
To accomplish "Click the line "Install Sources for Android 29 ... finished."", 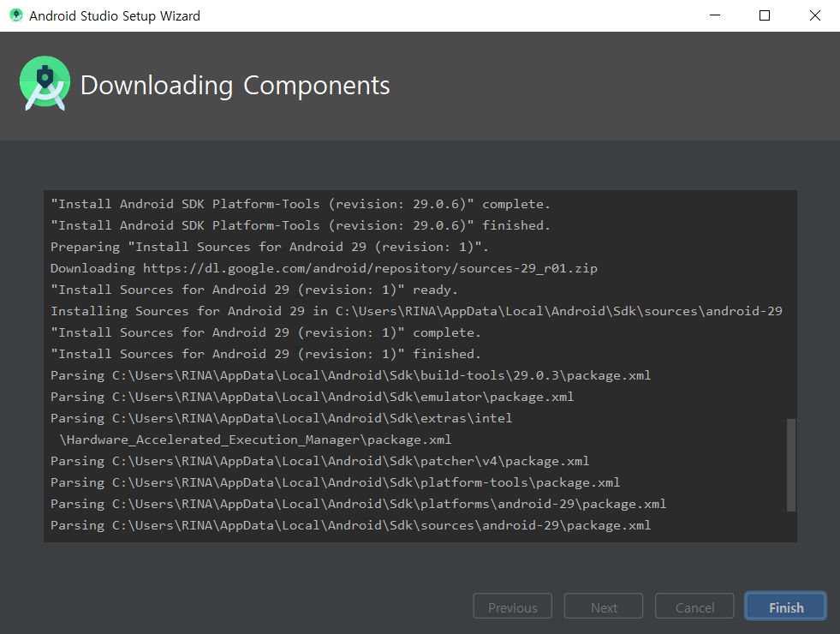I will coord(265,354).
